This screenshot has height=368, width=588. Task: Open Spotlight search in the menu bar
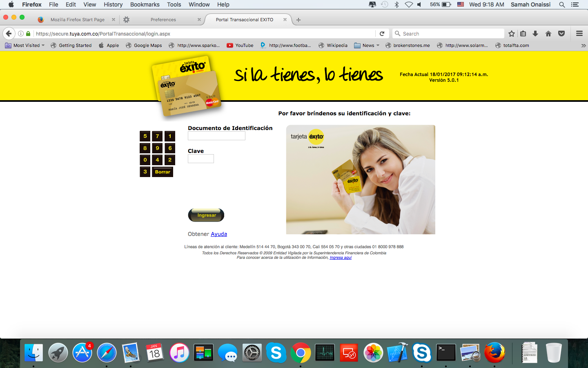coord(562,4)
